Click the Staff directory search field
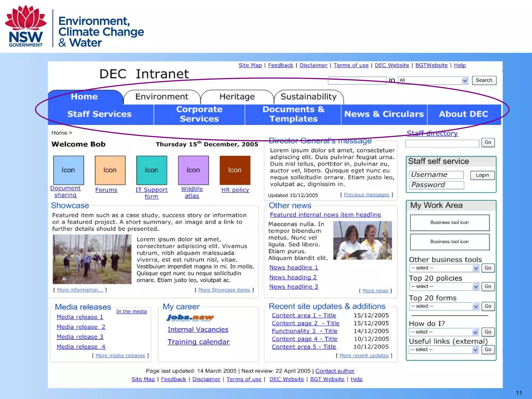The height and width of the screenshot is (399, 532). pyautogui.click(x=442, y=143)
